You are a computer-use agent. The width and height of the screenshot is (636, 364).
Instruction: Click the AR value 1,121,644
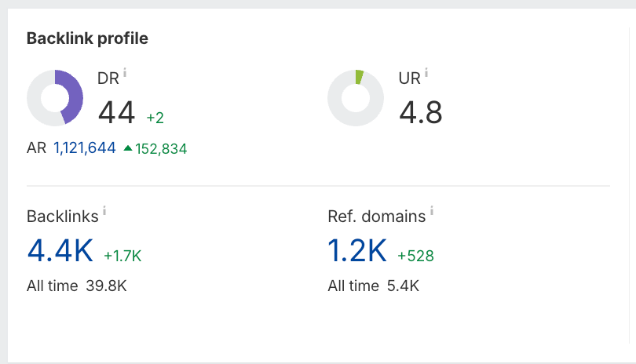pos(85,148)
